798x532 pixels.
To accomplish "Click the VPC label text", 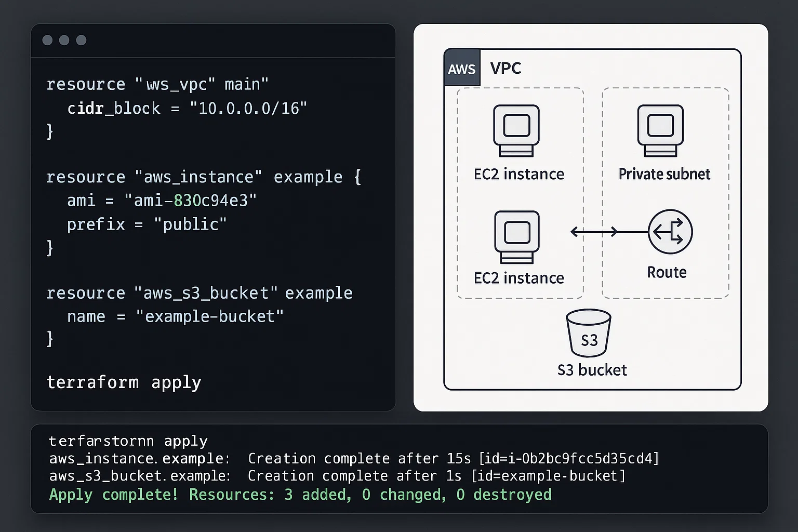I will (506, 68).
